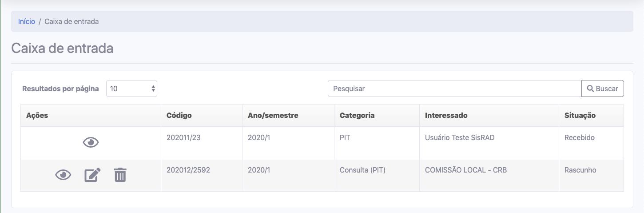644x213 pixels.
Task: View the Recebido entry 202011/23
Action: [91, 143]
